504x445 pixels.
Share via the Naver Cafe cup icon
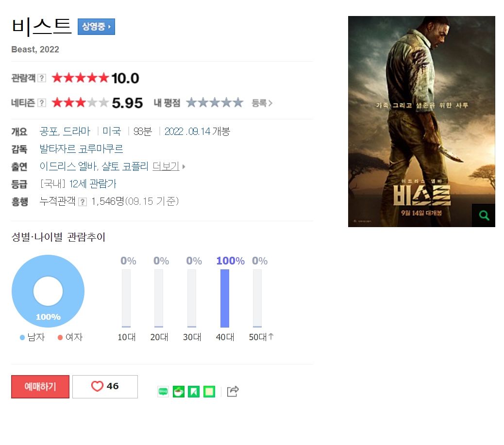(179, 391)
